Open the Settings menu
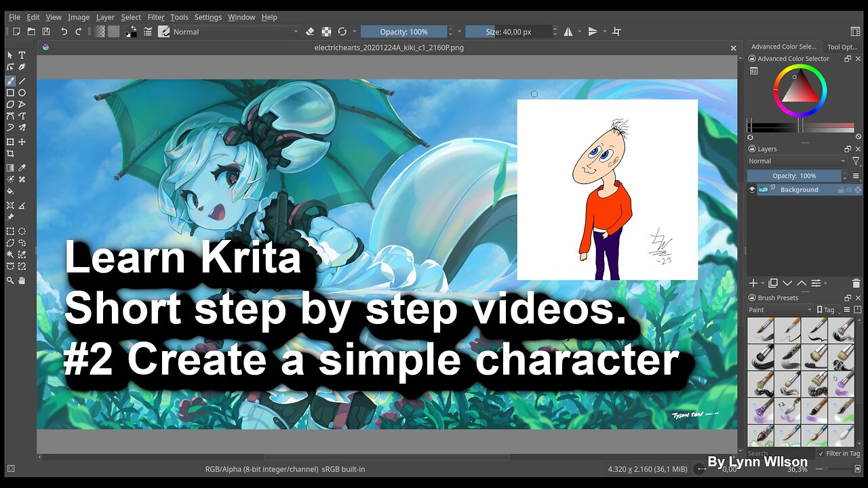The image size is (868, 488). (x=208, y=17)
